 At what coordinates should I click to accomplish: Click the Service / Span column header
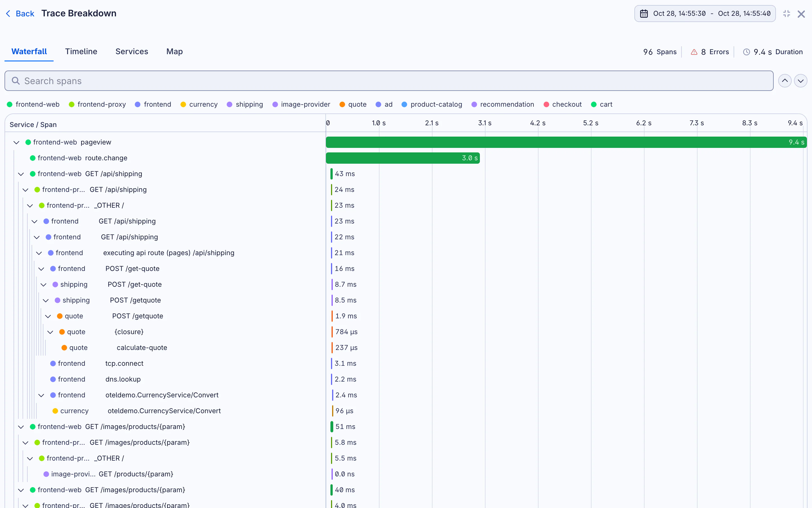(33, 125)
